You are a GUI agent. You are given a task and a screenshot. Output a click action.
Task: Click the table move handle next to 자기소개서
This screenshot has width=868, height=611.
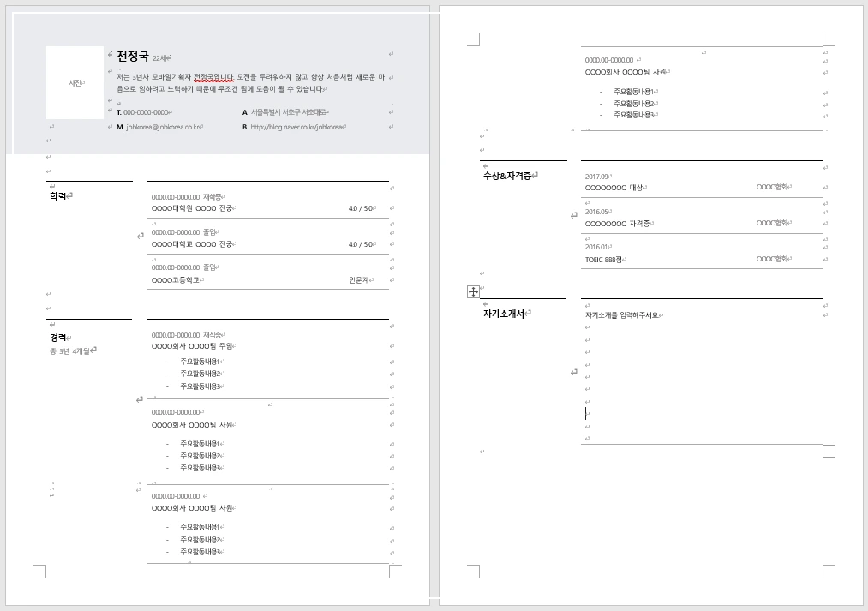click(x=472, y=291)
